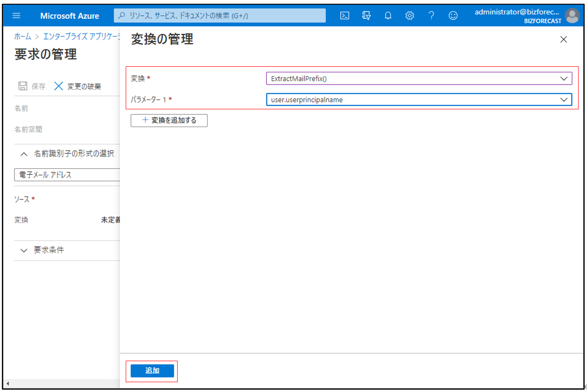Close the 変換の管理 panel
The width and height of the screenshot is (587, 392).
(564, 40)
